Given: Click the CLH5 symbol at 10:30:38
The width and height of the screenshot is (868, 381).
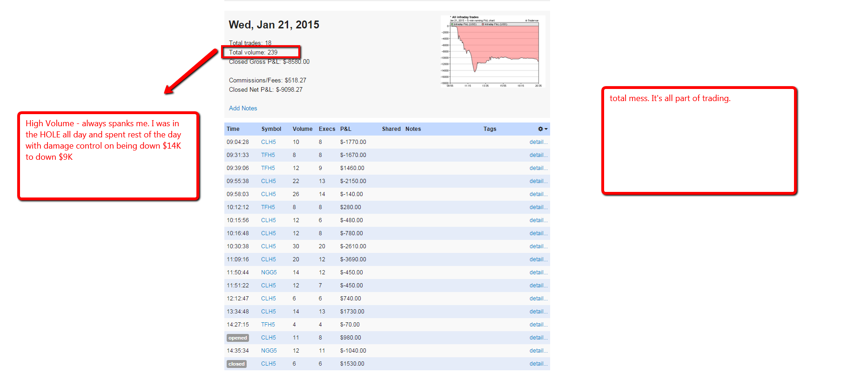Looking at the screenshot, I should [269, 246].
